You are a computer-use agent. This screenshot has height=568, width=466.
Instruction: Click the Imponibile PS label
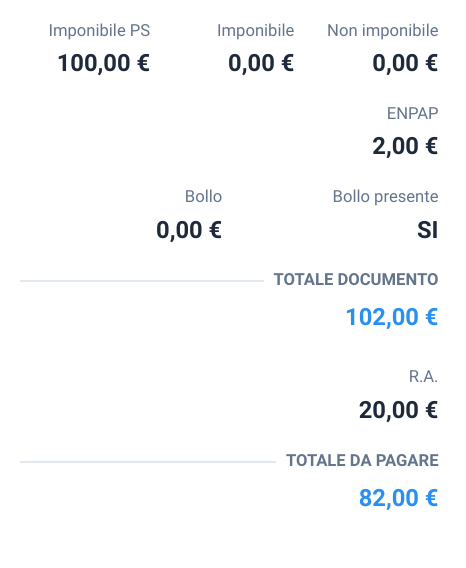(99, 31)
